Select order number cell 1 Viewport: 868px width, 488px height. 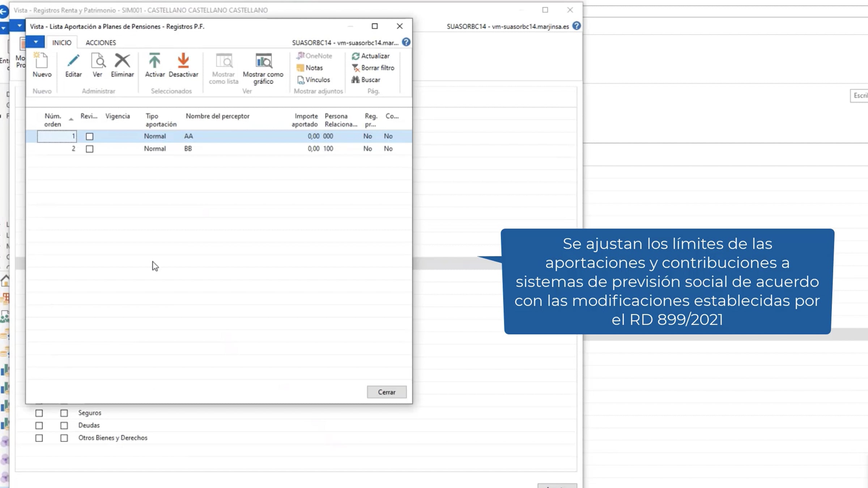[x=57, y=136]
